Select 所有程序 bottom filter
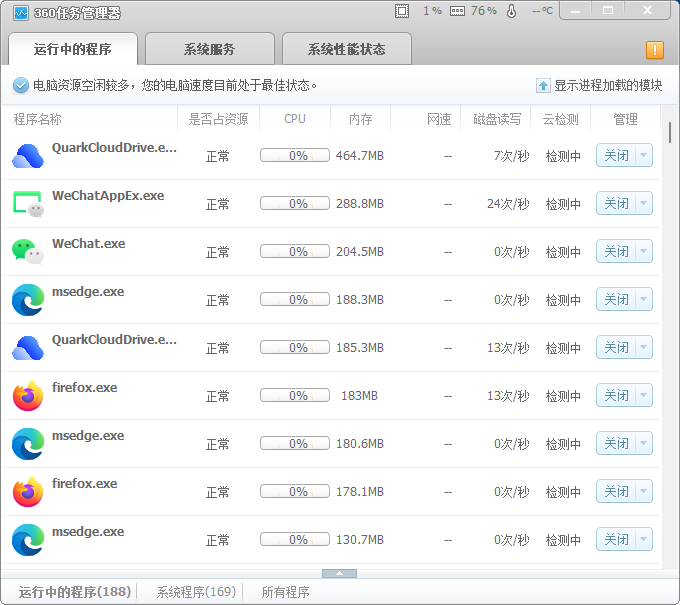The height and width of the screenshot is (605, 680). click(x=285, y=592)
